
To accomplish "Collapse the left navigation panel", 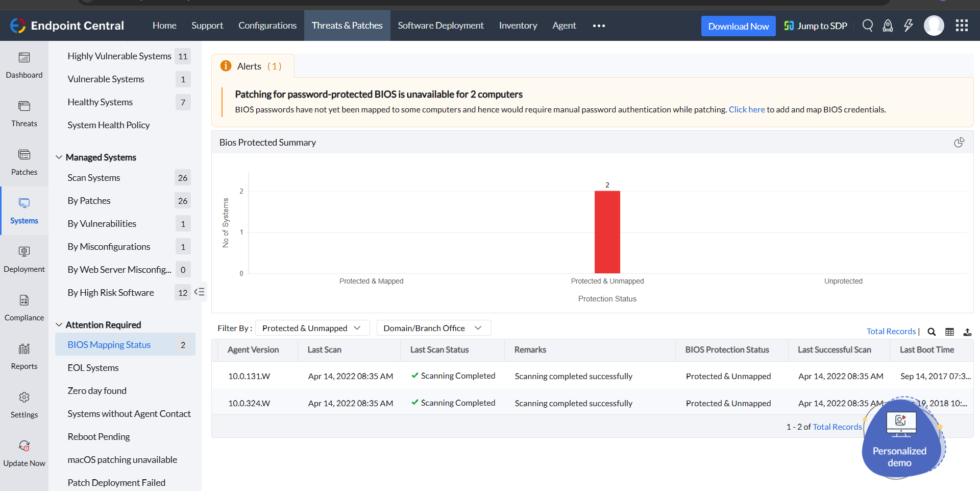I will coord(200,292).
